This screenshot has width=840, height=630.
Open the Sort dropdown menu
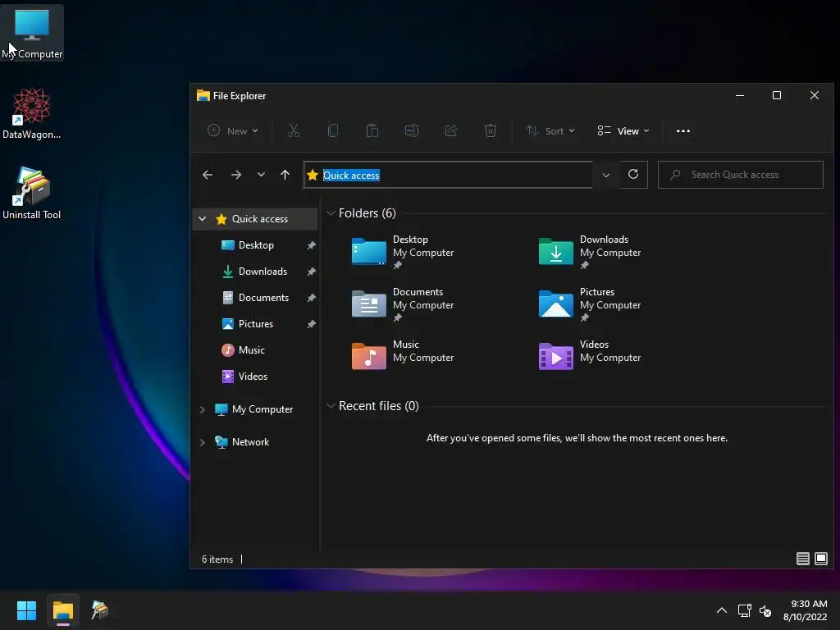tap(550, 130)
